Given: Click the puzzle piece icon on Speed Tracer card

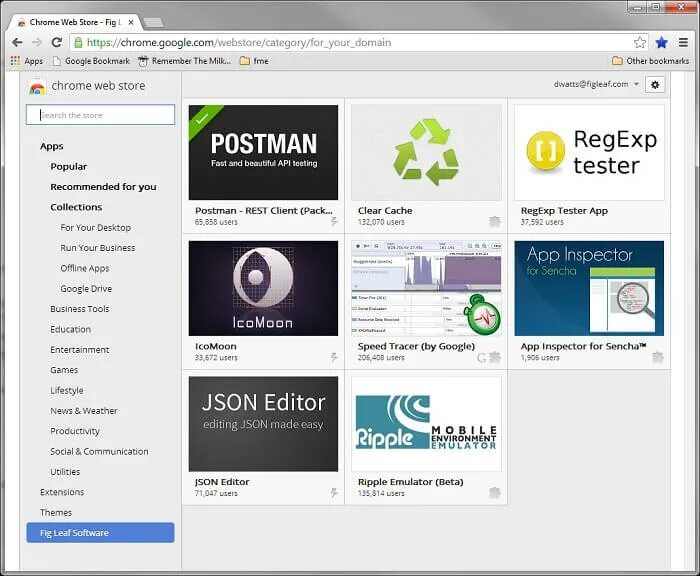Looking at the screenshot, I should [x=495, y=357].
